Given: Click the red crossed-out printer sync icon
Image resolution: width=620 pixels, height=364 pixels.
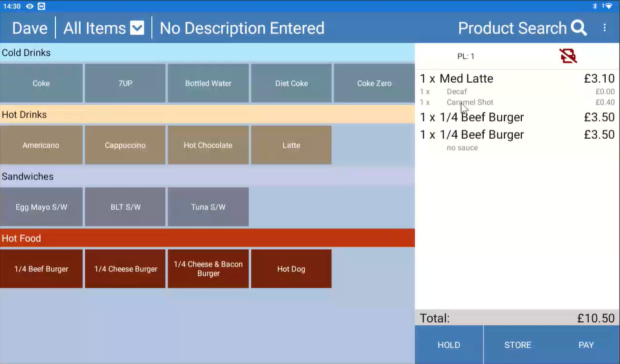Looking at the screenshot, I should (568, 56).
